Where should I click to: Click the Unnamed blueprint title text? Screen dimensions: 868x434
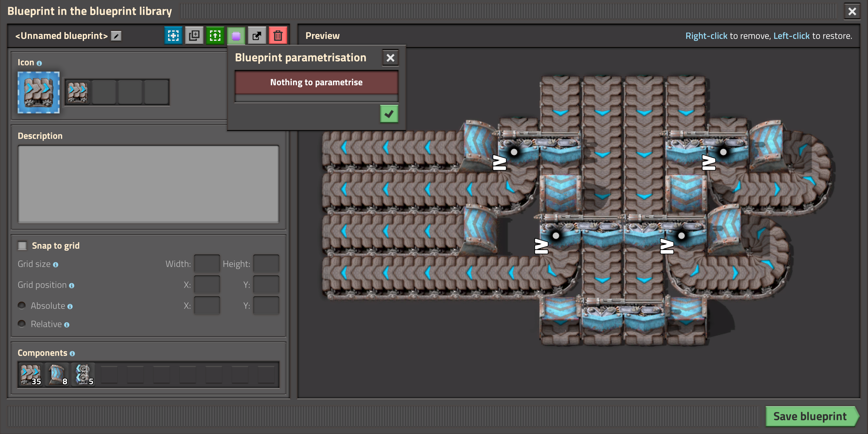pos(61,36)
